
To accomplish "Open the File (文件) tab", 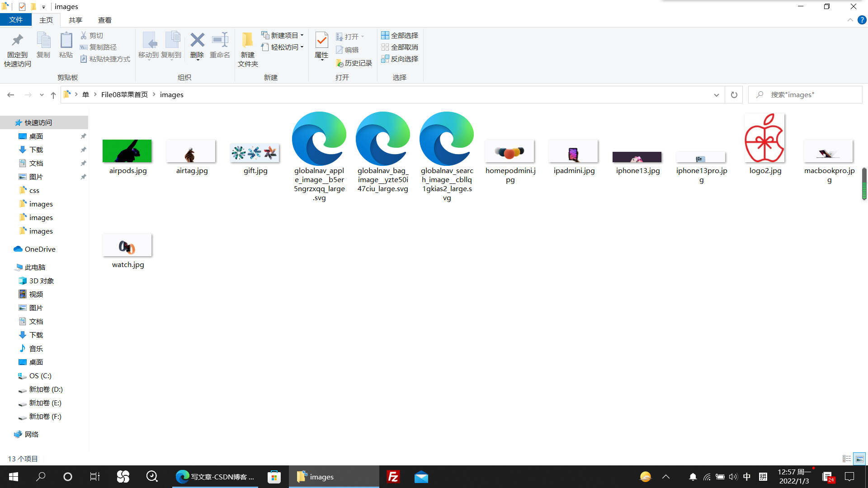I will tap(16, 20).
